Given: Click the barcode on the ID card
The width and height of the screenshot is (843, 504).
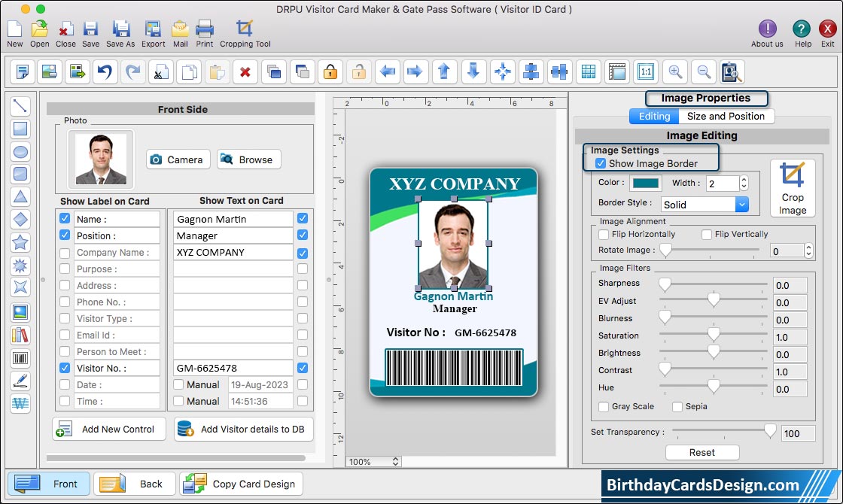Looking at the screenshot, I should (x=454, y=368).
